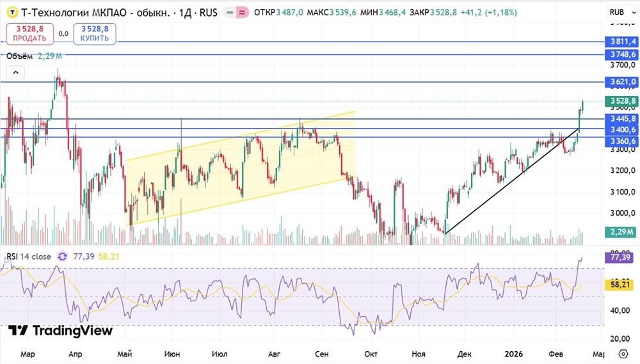Click the Объём volume indicator label
Screen dimensions: 640x364
click(19, 56)
